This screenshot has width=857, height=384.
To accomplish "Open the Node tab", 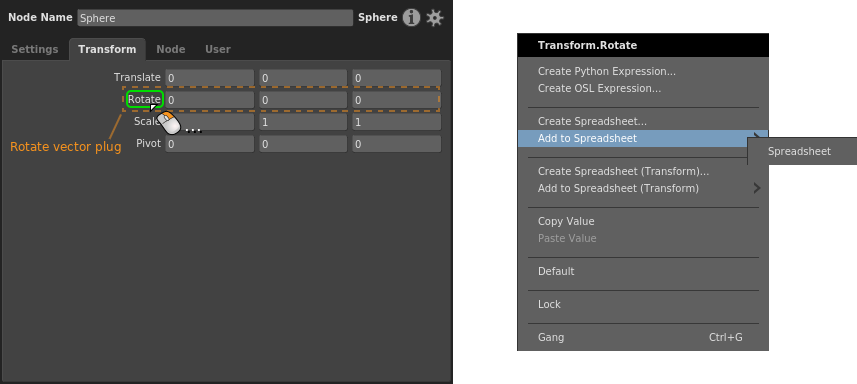I will pyautogui.click(x=171, y=49).
